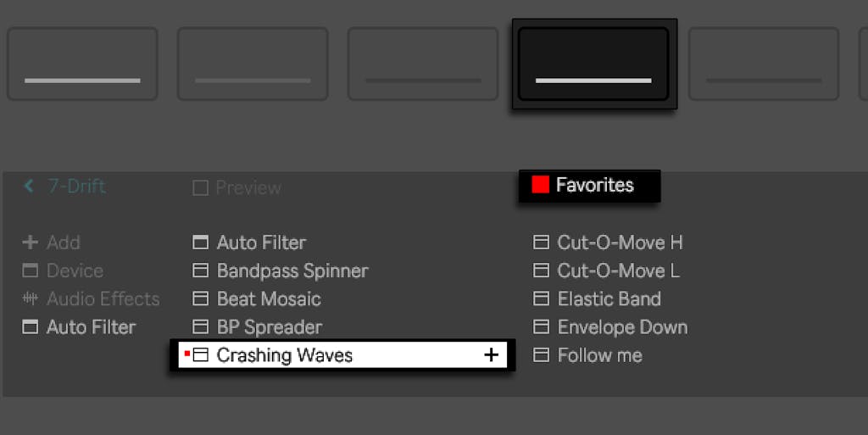This screenshot has width=868, height=435.
Task: Click the Beat Mosaic preset icon
Action: pyautogui.click(x=201, y=299)
